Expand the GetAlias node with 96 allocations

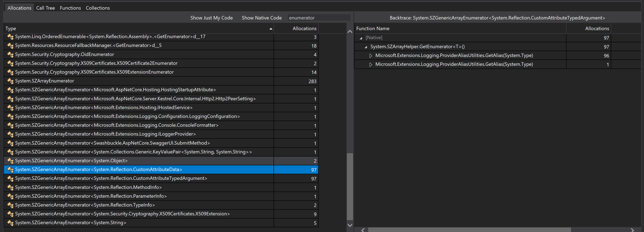click(x=370, y=56)
